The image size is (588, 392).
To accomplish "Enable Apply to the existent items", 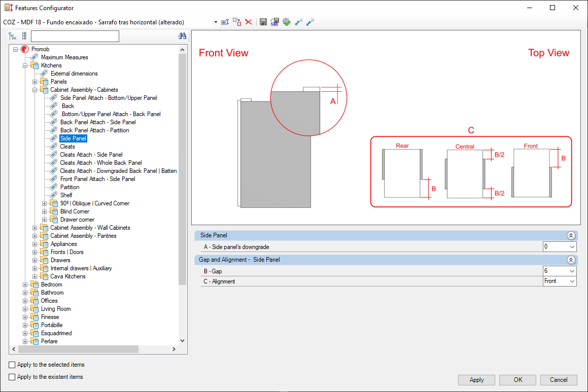I will pos(12,377).
